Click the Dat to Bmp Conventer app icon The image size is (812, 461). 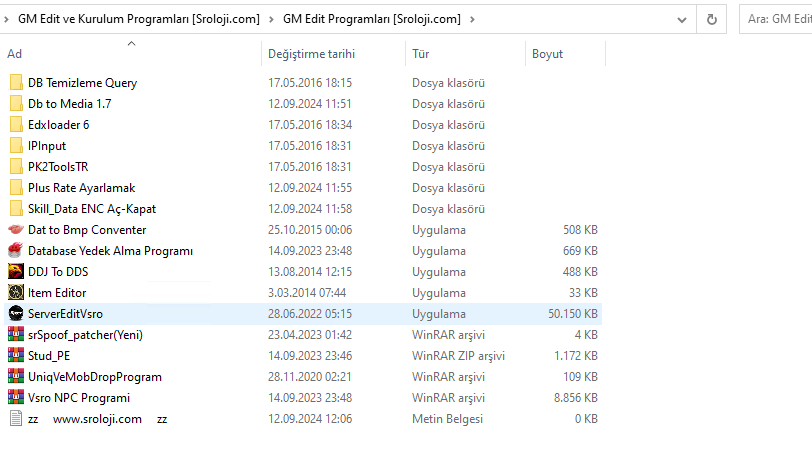click(x=16, y=229)
